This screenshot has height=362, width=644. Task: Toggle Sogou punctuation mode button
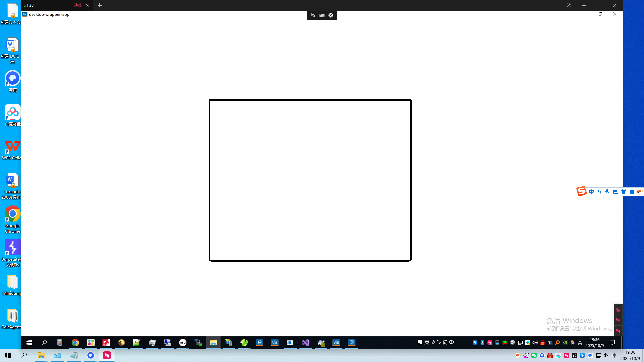coord(599,192)
